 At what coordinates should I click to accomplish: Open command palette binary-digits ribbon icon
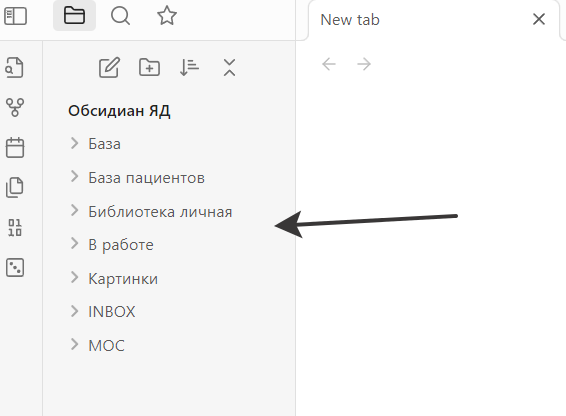15,228
